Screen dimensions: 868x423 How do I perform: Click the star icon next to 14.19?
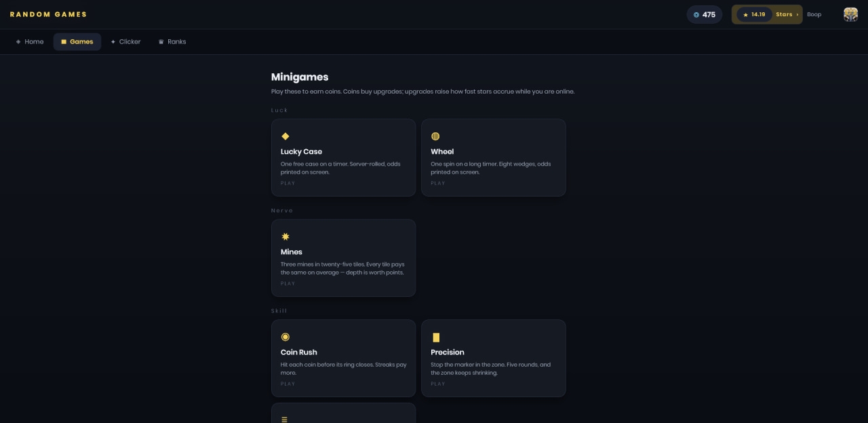point(746,14)
